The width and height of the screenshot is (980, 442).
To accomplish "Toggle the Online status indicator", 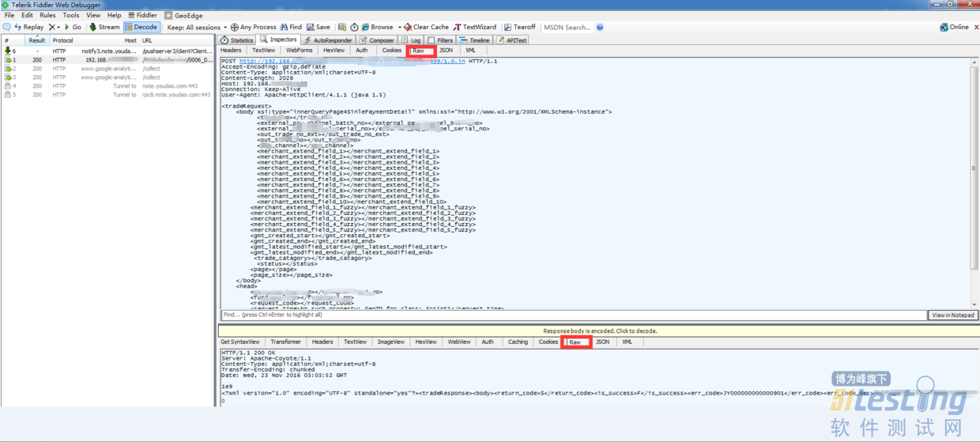I will pyautogui.click(x=954, y=27).
